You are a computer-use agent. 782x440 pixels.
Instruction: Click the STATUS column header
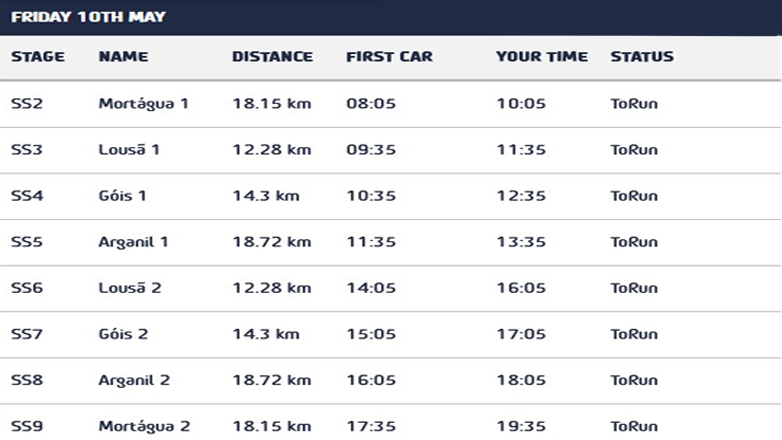point(642,57)
